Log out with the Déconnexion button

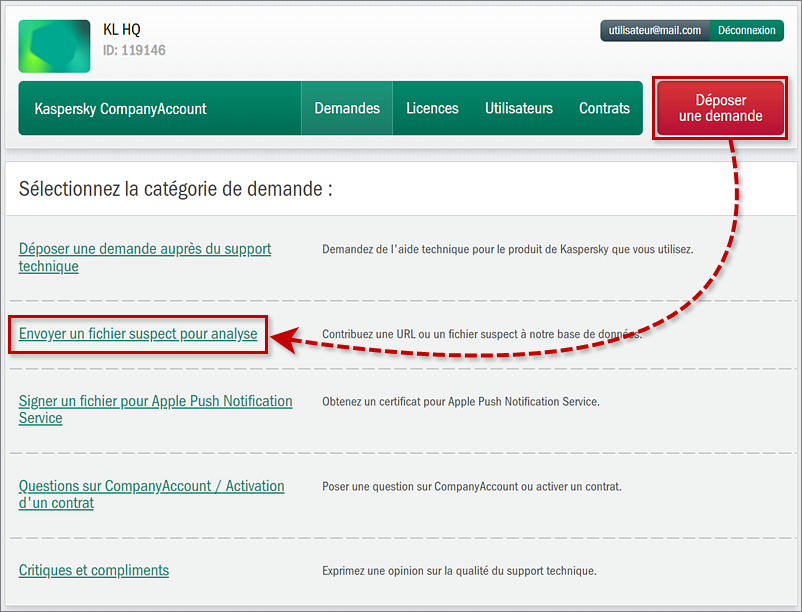(746, 30)
